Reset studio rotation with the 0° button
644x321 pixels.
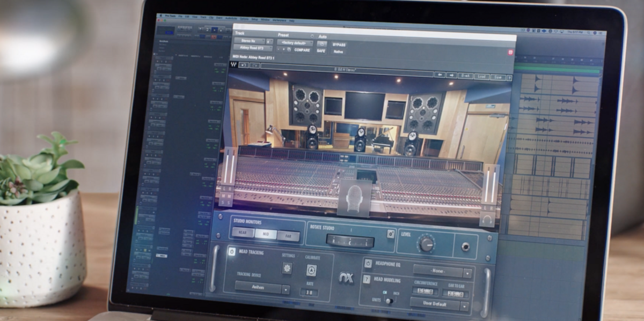tap(391, 234)
